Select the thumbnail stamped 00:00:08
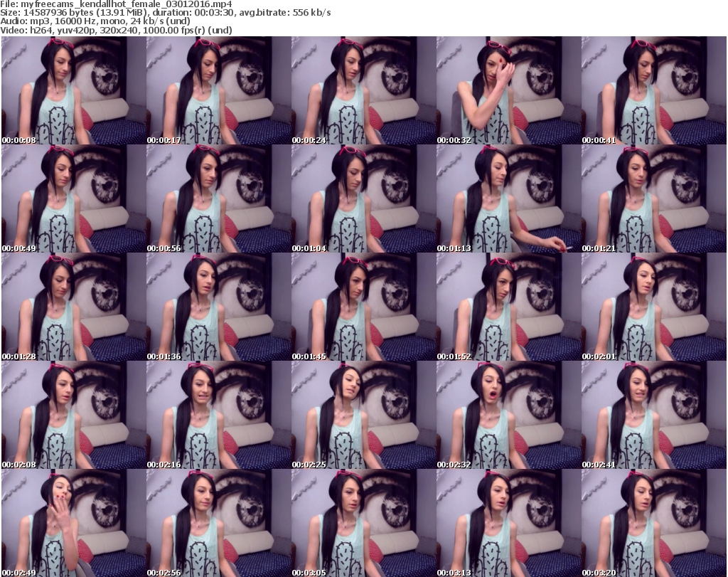Screen dimensions: 728x577 pos(73,90)
